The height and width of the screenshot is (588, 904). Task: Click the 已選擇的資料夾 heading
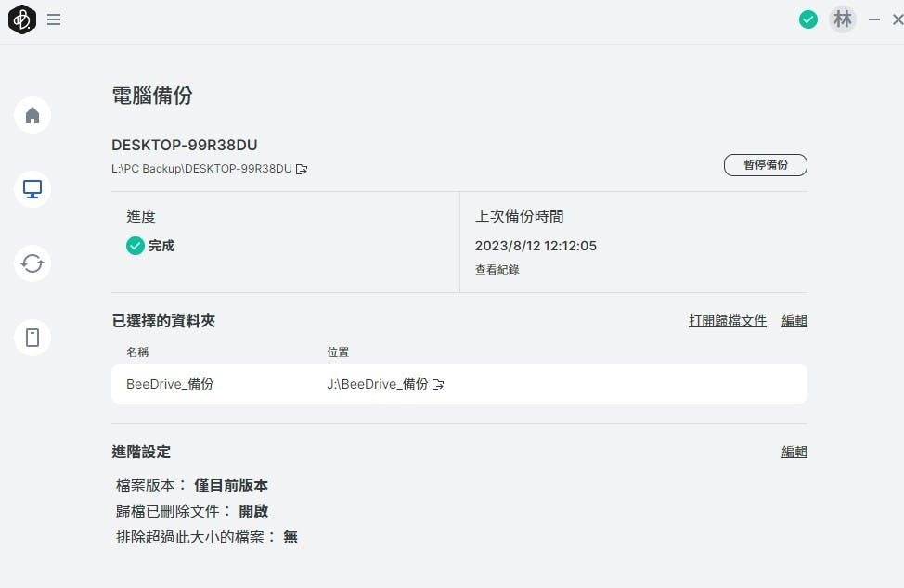coord(163,321)
